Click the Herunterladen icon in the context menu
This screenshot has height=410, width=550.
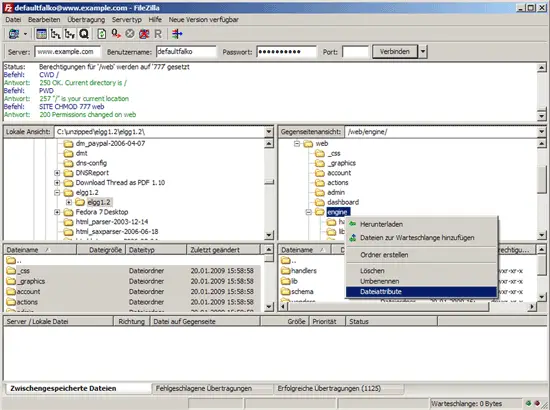353,224
